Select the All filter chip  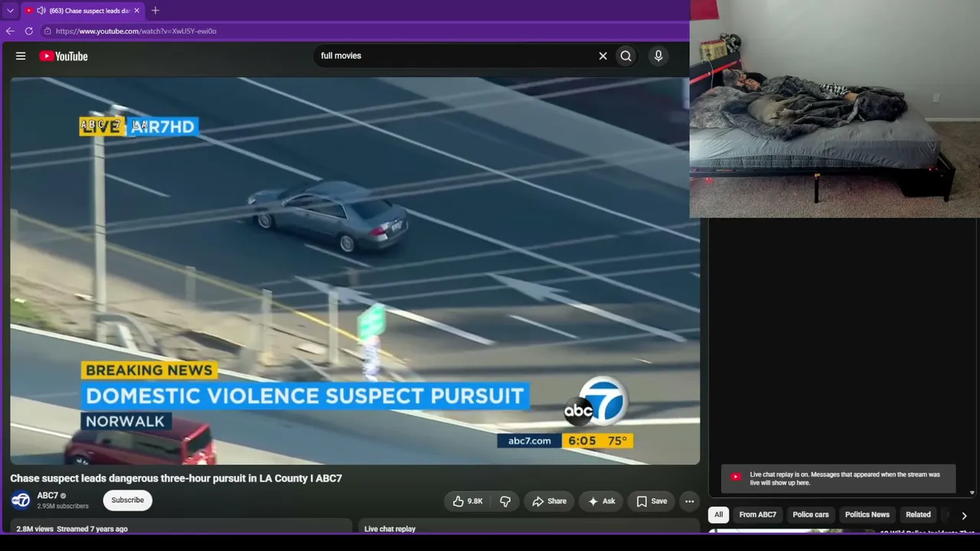coord(718,515)
